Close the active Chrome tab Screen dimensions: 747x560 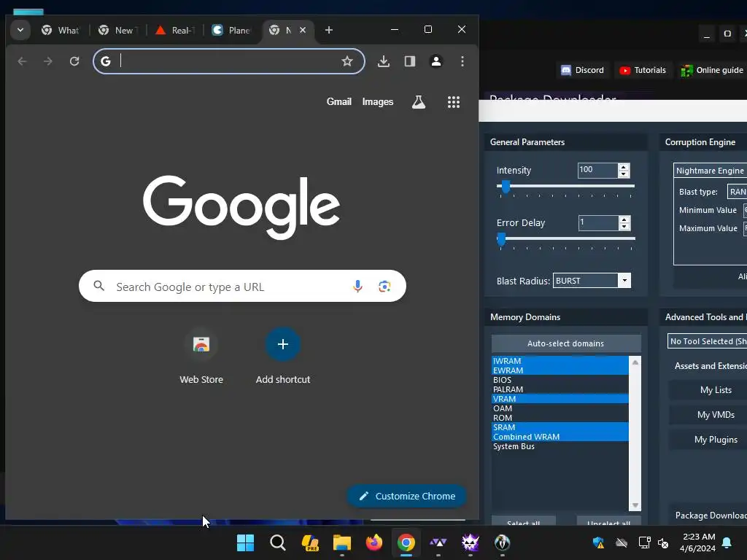(303, 30)
